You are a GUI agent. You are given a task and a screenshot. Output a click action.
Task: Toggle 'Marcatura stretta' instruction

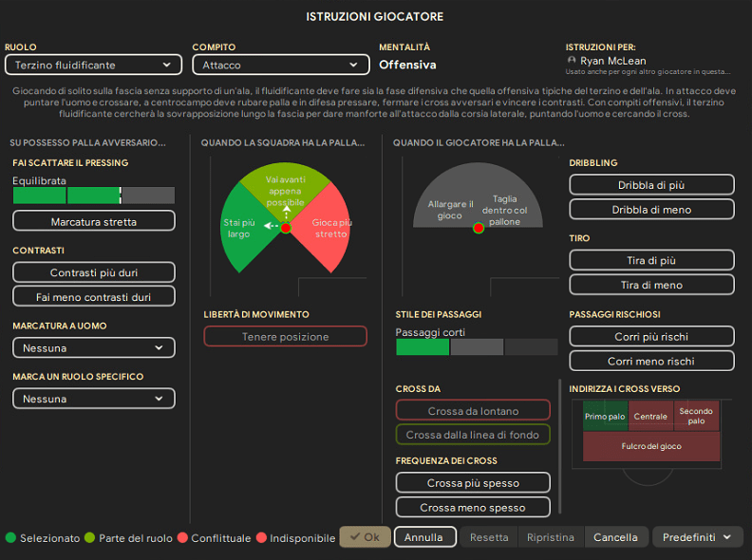coord(94,221)
